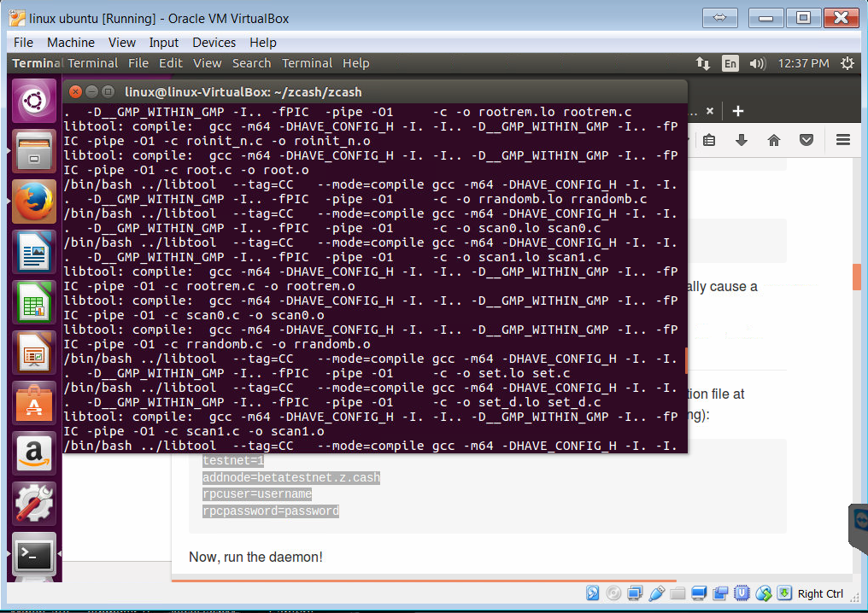
Task: Open the Ubuntu Dash search launcher
Action: tap(34, 101)
